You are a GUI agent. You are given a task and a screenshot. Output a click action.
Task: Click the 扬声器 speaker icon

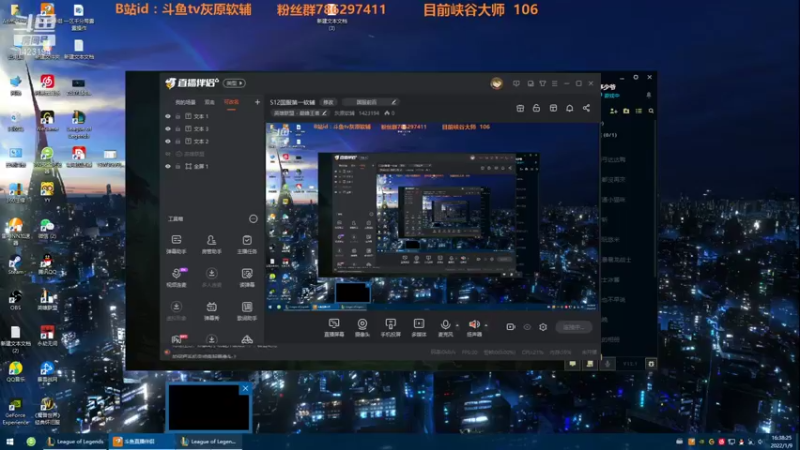[x=474, y=324]
